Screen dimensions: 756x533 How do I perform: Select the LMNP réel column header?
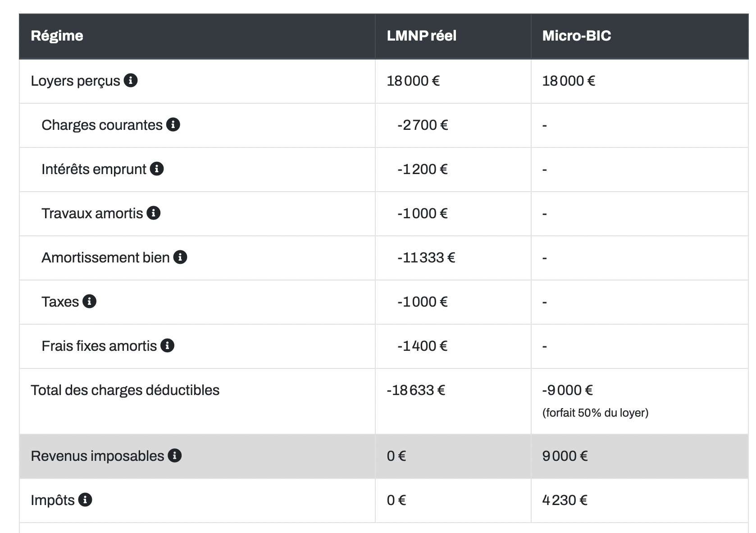(x=453, y=36)
